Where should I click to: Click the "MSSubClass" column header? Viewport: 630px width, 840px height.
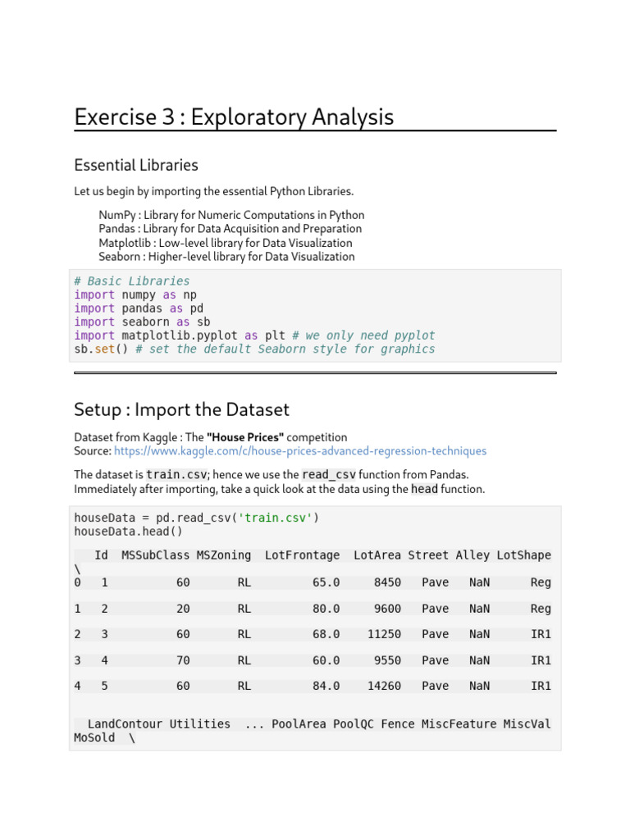coord(155,555)
